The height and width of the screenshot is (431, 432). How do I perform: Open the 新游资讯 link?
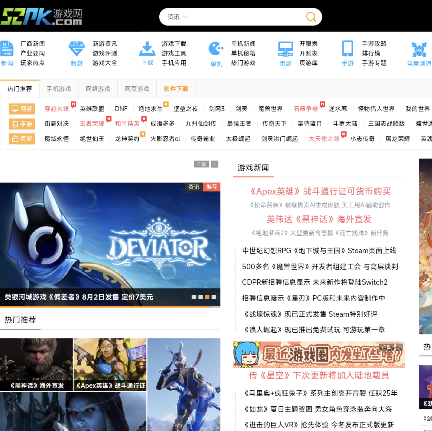105,43
